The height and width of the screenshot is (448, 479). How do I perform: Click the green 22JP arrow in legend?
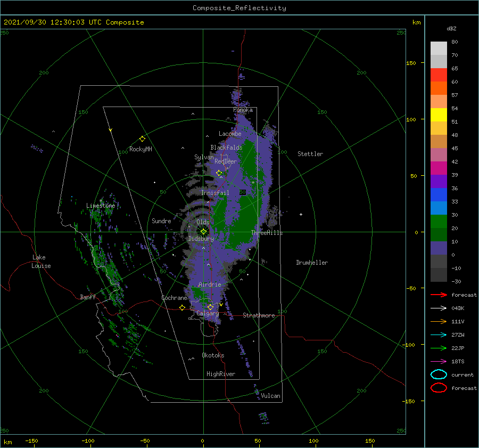439,348
